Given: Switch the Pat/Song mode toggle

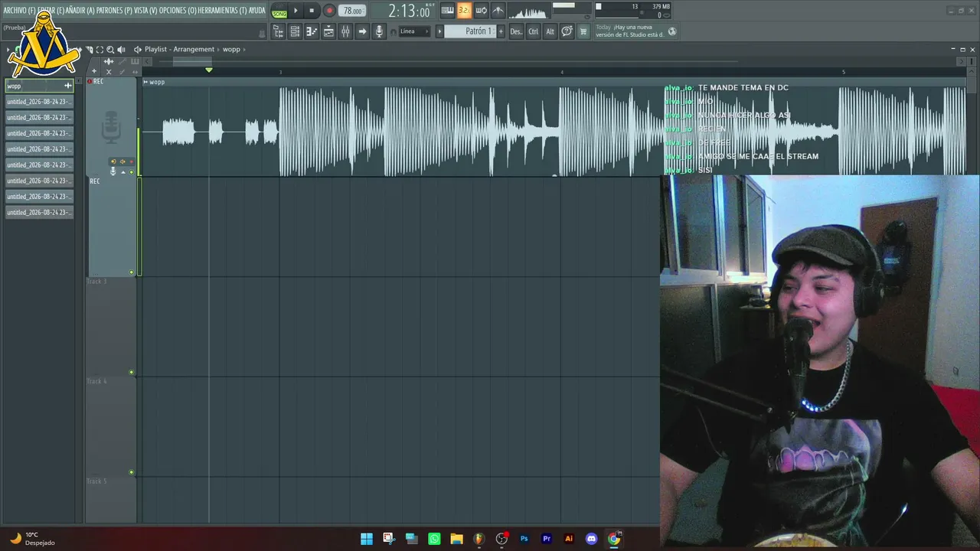Looking at the screenshot, I should (279, 11).
